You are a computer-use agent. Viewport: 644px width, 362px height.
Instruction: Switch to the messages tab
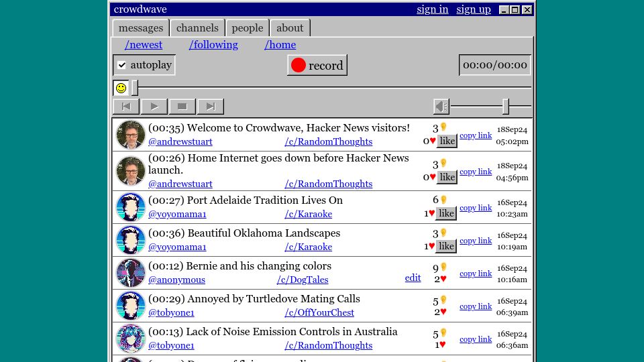pos(141,28)
